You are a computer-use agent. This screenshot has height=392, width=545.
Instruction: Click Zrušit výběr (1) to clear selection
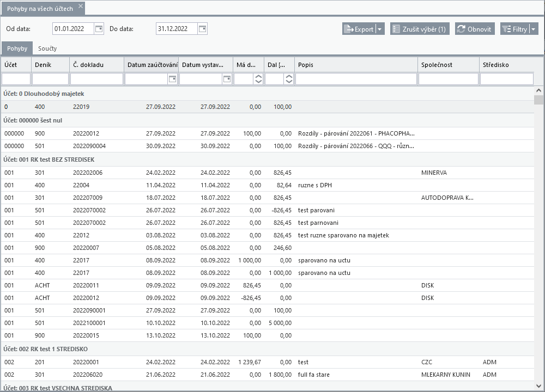[420, 29]
